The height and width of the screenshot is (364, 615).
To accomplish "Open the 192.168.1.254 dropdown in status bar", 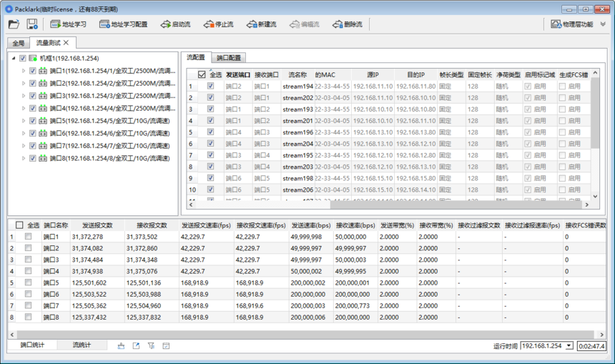I will click(x=547, y=346).
